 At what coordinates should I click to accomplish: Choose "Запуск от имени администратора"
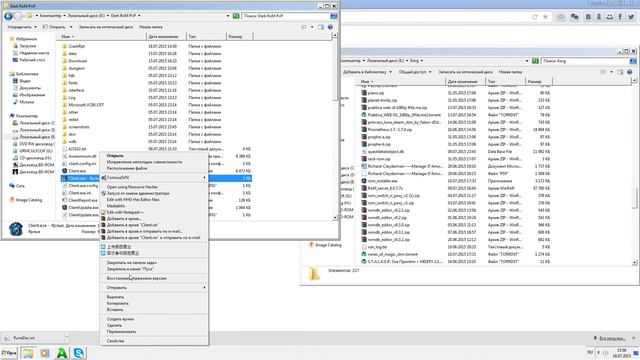click(x=138, y=193)
